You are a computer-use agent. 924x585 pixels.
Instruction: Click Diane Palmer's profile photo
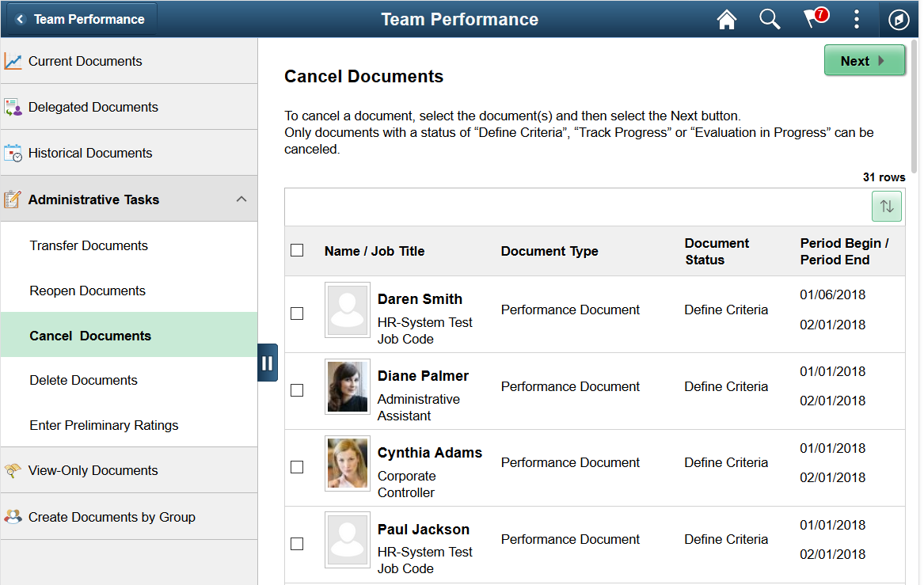click(348, 386)
